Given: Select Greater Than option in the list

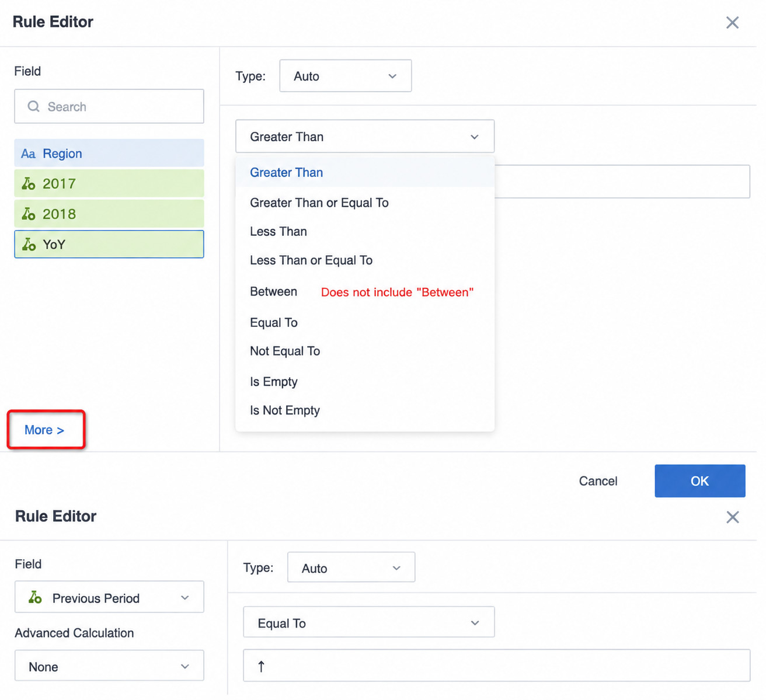Looking at the screenshot, I should coord(365,172).
